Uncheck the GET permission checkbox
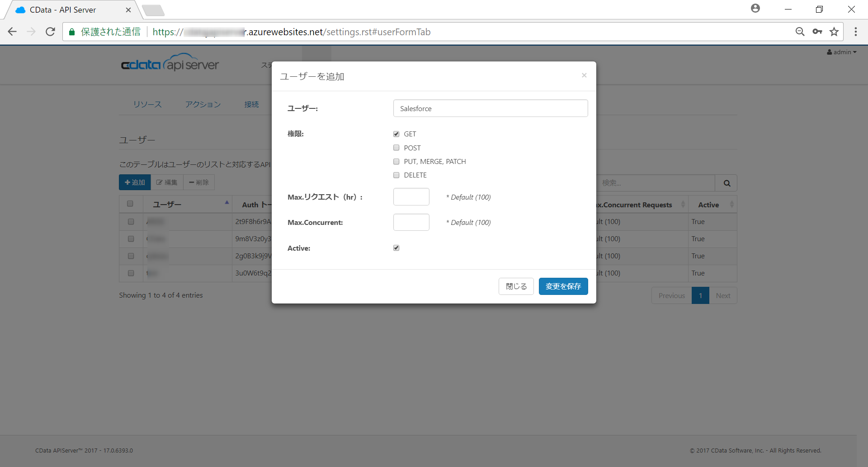This screenshot has height=467, width=868. pos(396,134)
